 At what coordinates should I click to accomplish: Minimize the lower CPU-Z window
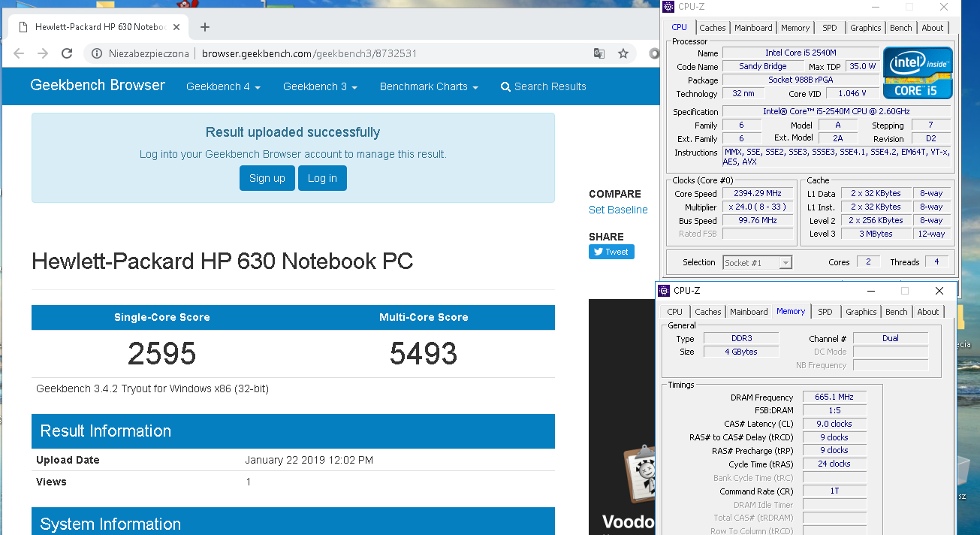870,291
